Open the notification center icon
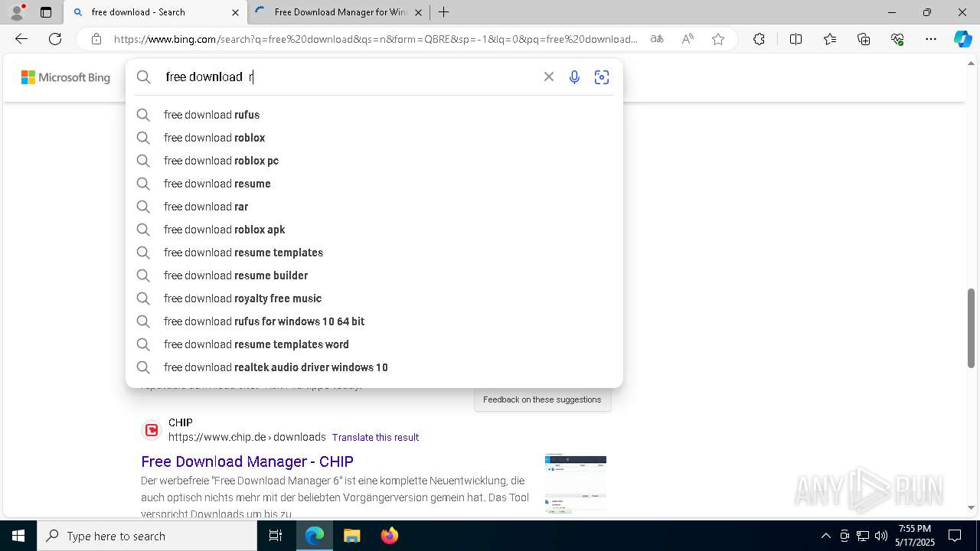The image size is (980, 551). click(955, 536)
